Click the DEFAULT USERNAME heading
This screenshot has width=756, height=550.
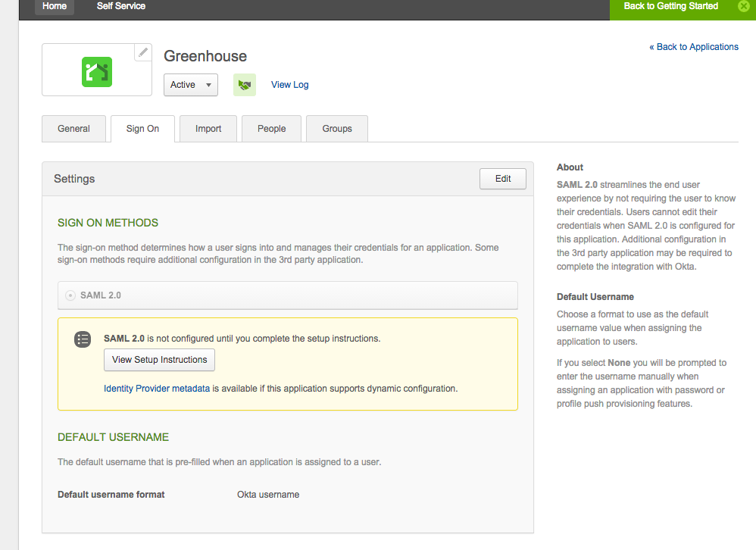click(x=114, y=437)
